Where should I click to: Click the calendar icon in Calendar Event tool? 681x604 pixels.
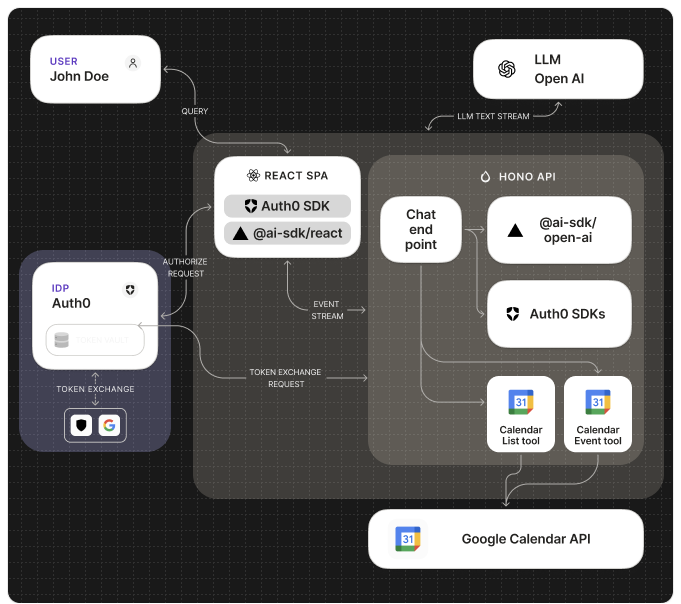[598, 402]
